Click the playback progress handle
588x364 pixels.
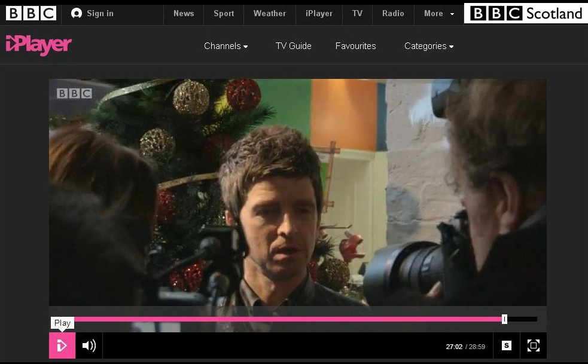[x=504, y=319]
